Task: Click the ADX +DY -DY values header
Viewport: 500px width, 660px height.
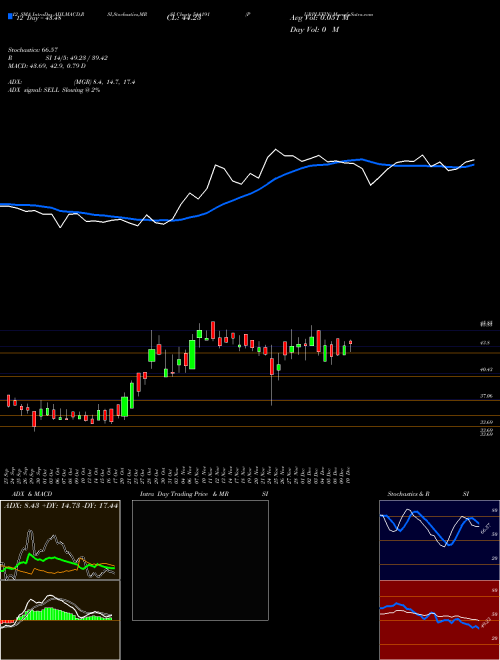Action: click(x=61, y=505)
